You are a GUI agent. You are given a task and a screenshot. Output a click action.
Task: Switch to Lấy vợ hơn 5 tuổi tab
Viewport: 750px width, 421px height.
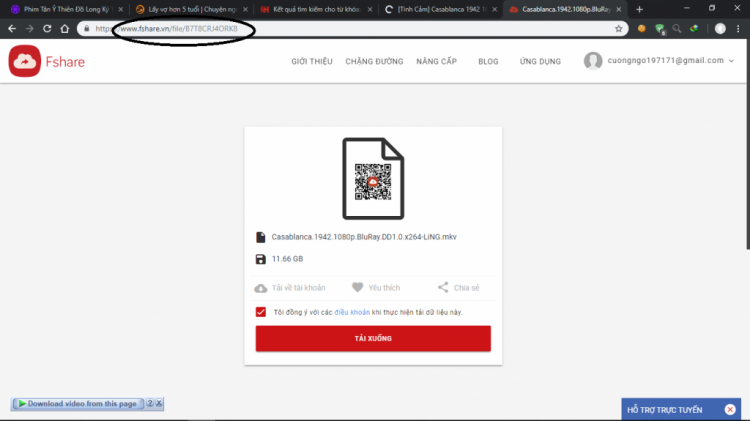pyautogui.click(x=191, y=9)
